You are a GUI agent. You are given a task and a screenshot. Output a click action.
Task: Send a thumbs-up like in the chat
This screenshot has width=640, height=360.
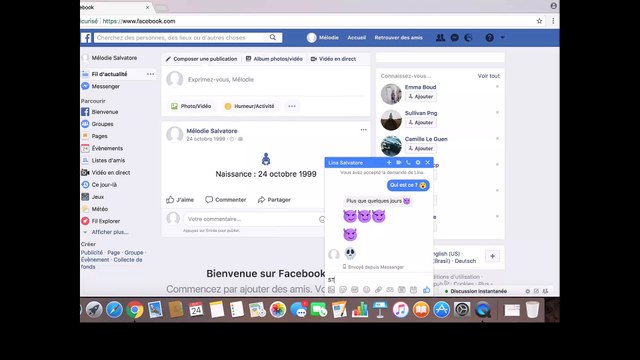click(x=427, y=289)
